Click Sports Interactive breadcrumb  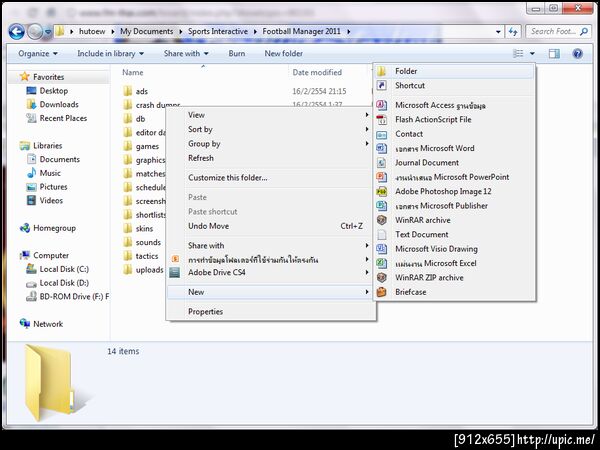[x=218, y=31]
